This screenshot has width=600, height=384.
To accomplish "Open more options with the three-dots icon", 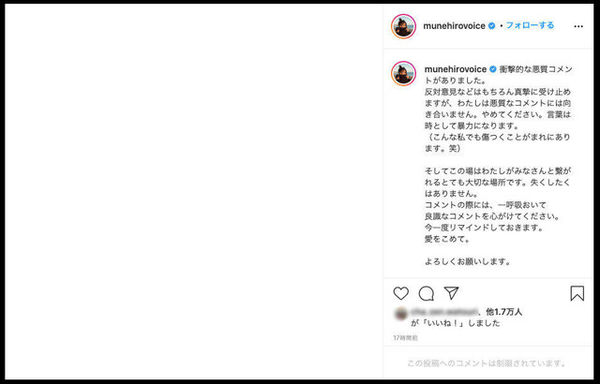I will (578, 26).
